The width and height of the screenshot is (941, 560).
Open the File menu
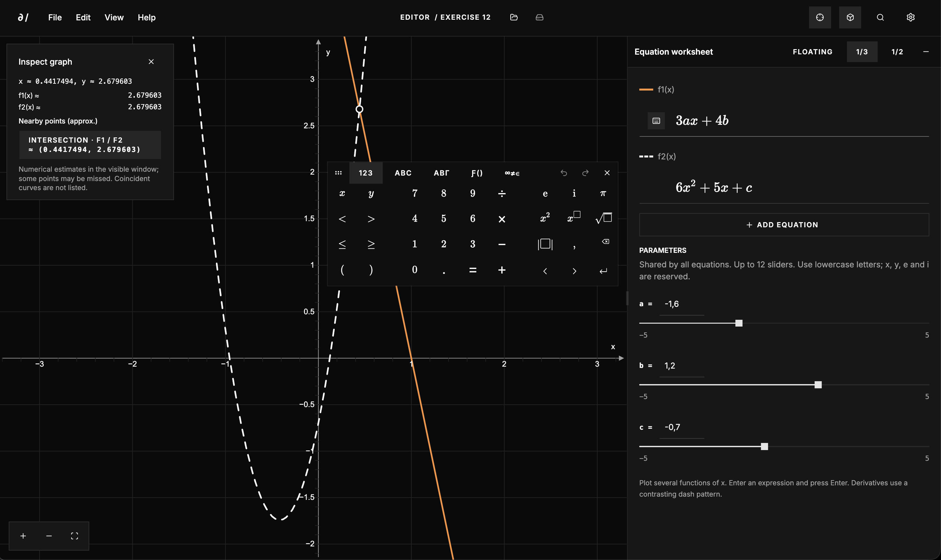coord(55,17)
